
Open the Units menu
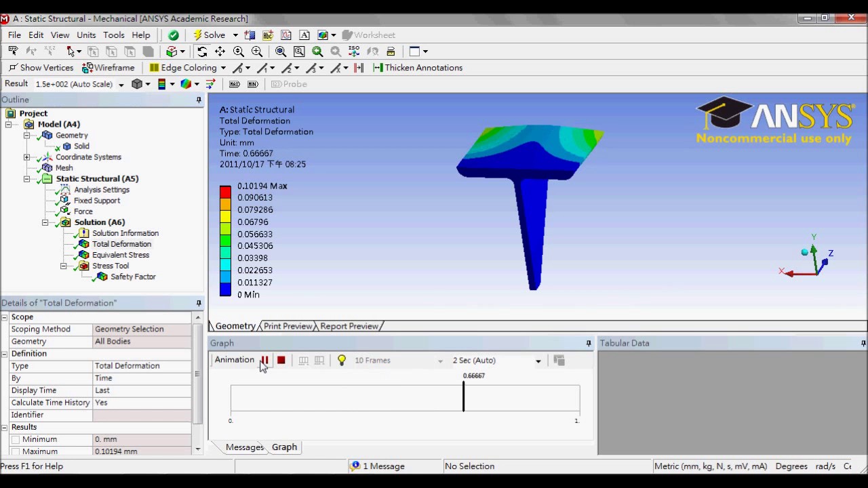[x=86, y=35]
